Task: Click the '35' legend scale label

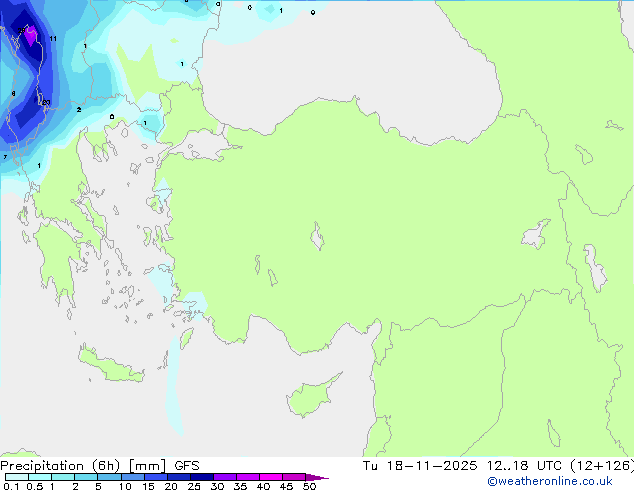Action: pos(240,486)
